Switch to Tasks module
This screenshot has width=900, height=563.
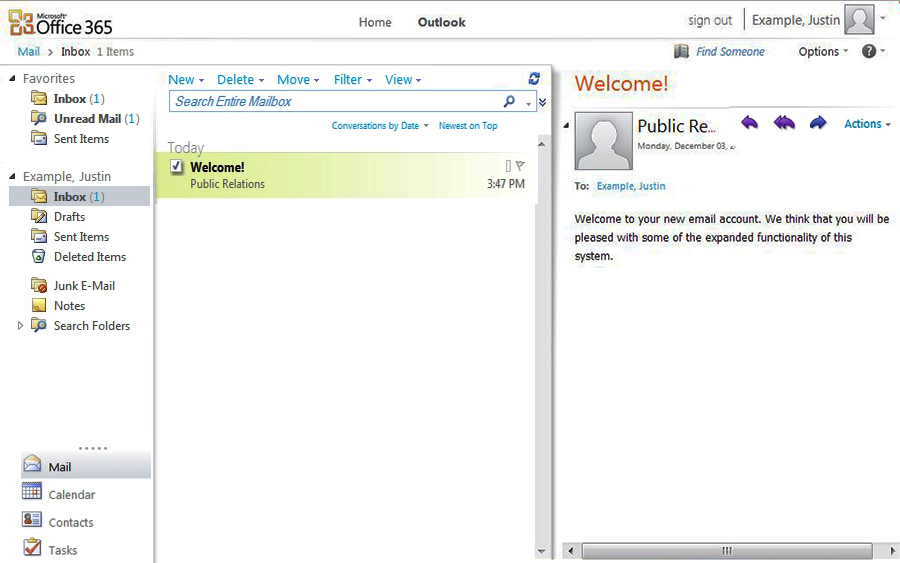[49, 549]
